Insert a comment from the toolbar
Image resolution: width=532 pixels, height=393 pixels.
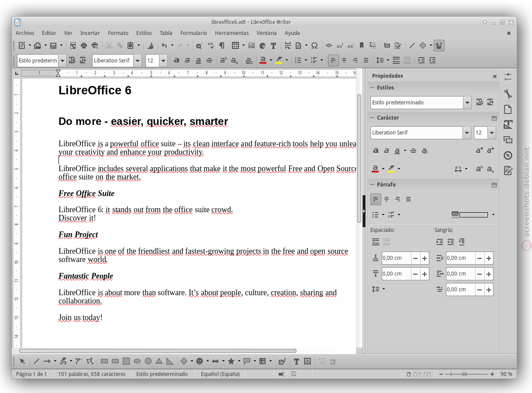click(x=387, y=45)
